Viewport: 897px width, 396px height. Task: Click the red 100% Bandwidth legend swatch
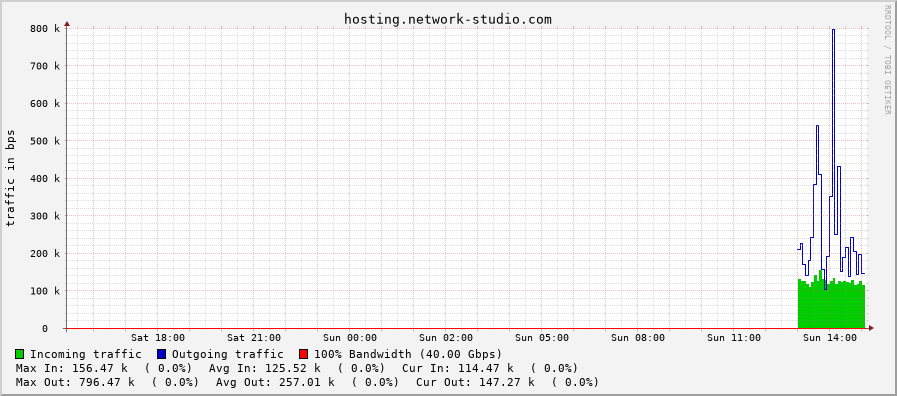coord(304,354)
